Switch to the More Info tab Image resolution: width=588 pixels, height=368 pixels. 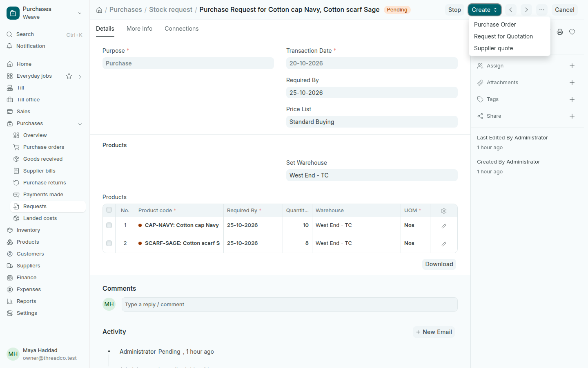coord(139,29)
